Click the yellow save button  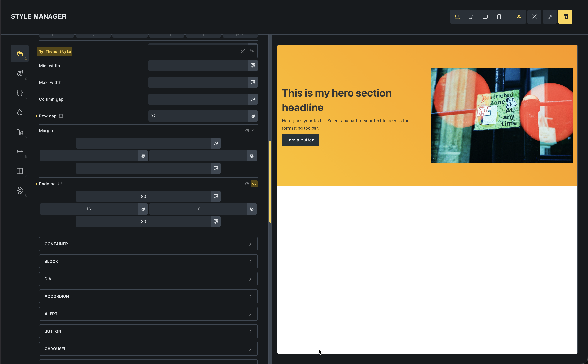click(x=565, y=17)
